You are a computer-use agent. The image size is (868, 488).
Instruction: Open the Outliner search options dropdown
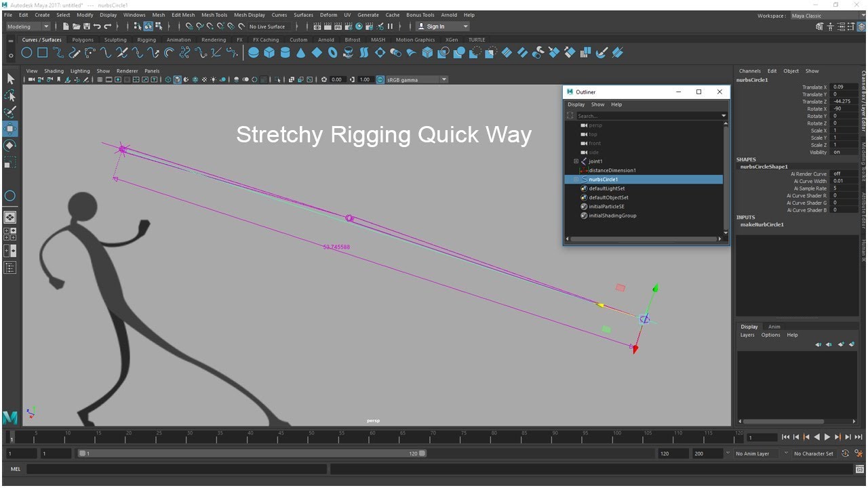724,116
